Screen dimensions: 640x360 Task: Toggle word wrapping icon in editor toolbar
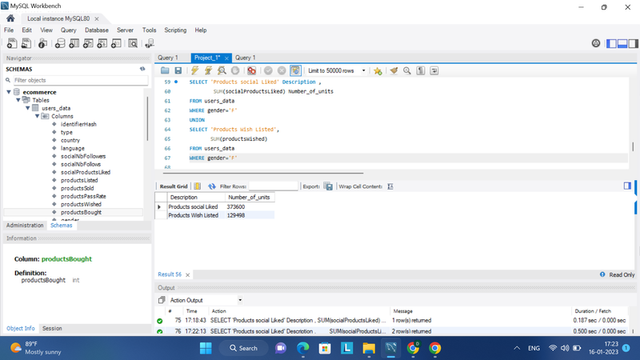pyautogui.click(x=434, y=71)
